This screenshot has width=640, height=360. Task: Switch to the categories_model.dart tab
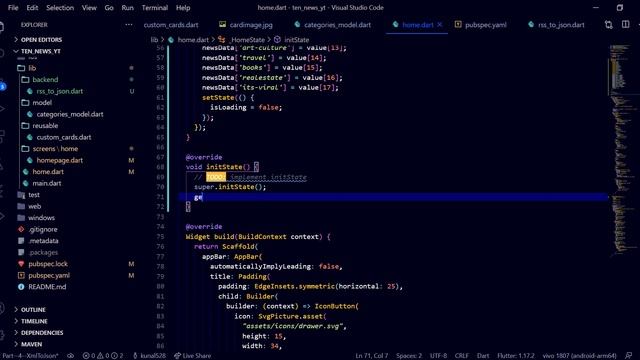tap(333, 25)
